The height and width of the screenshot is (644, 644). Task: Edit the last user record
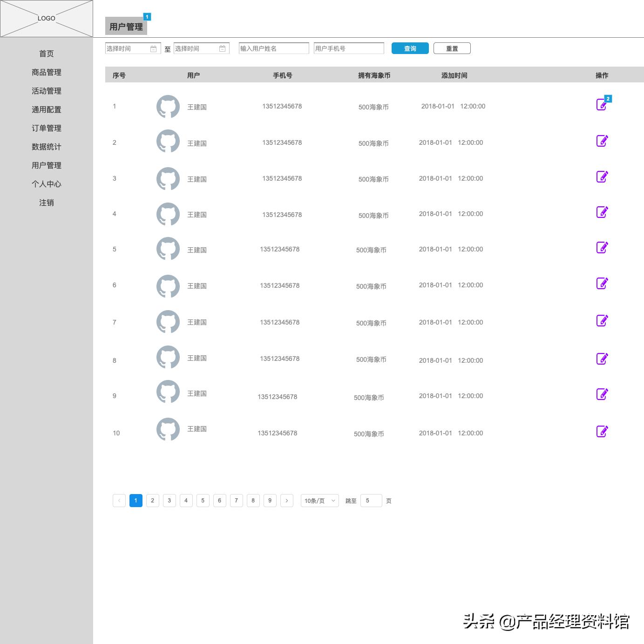click(602, 431)
